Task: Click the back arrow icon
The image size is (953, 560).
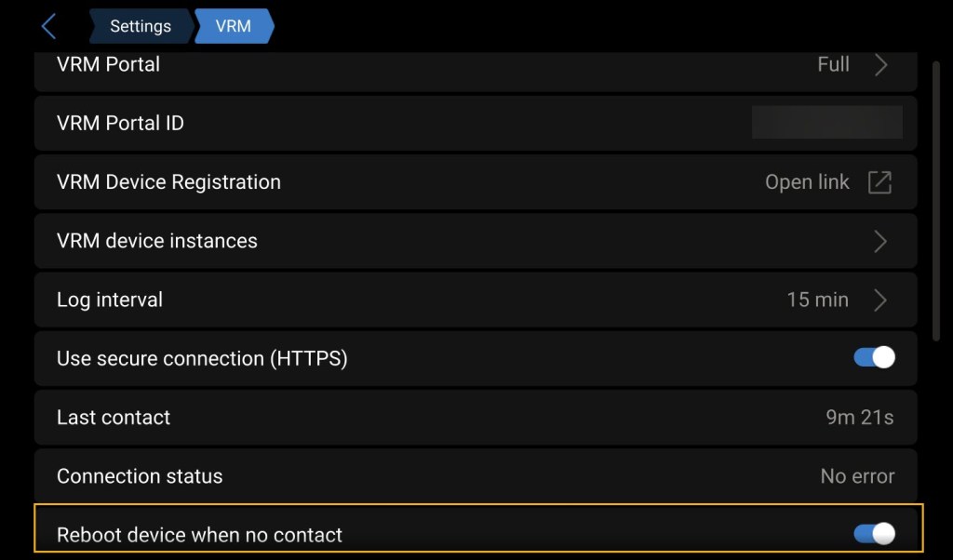Action: 49,26
